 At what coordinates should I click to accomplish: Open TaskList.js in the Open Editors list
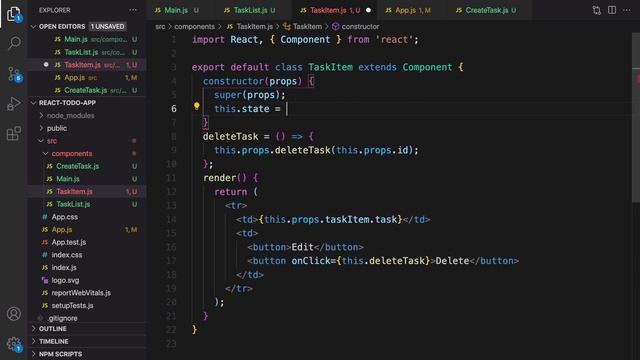point(87,52)
